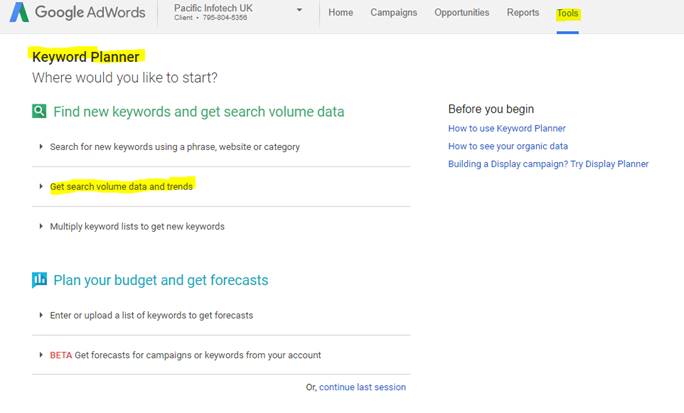Viewport: 684px width, 413px height.
Task: Open the Opportunities tab
Action: 462,13
